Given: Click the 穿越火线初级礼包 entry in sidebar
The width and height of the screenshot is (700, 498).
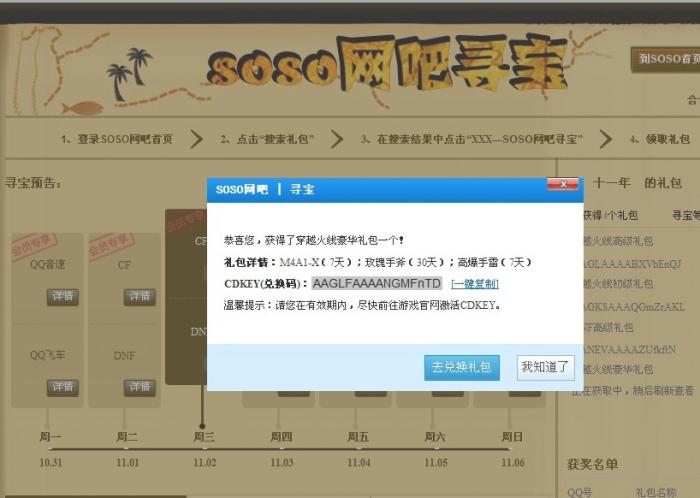Looking at the screenshot, I should click(618, 283).
